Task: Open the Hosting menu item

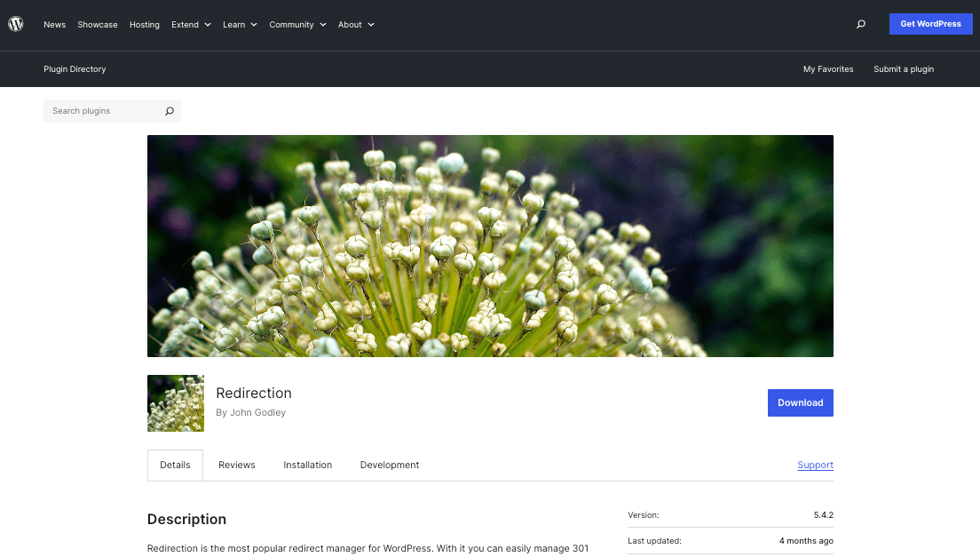Action: (x=145, y=25)
